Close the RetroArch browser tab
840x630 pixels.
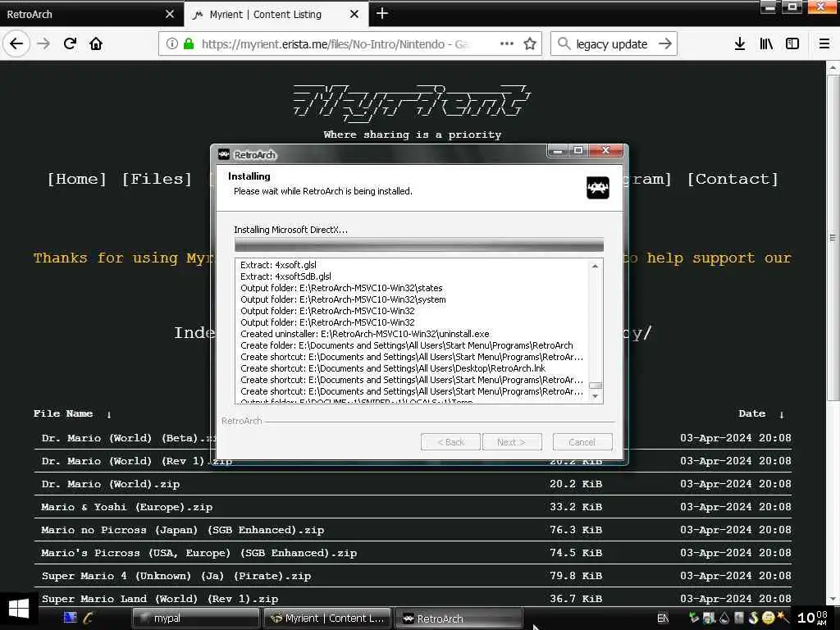coord(170,14)
